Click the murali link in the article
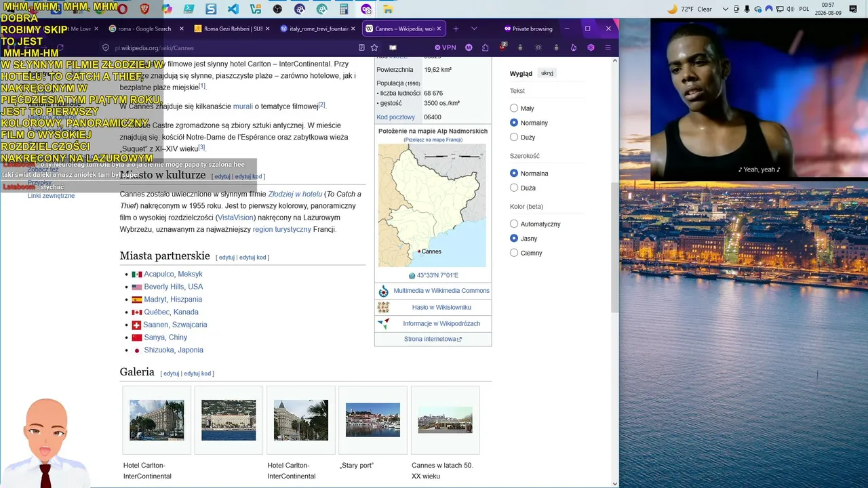868x488 pixels. pos(243,106)
